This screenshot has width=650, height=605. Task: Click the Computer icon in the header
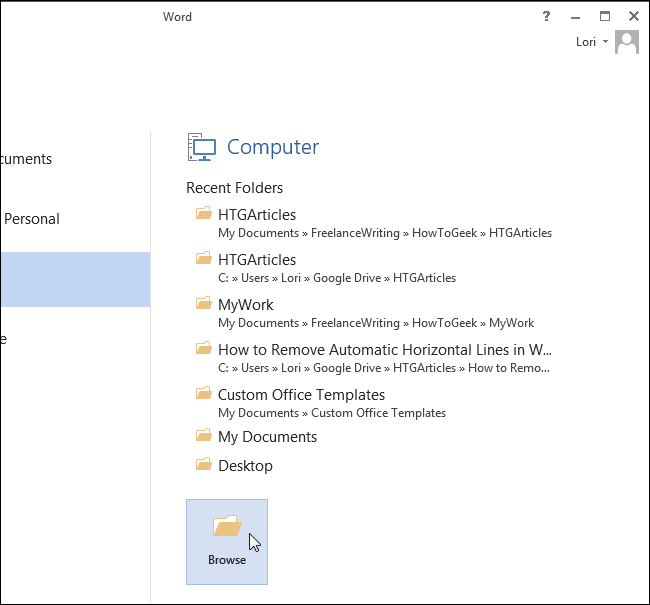click(x=202, y=147)
